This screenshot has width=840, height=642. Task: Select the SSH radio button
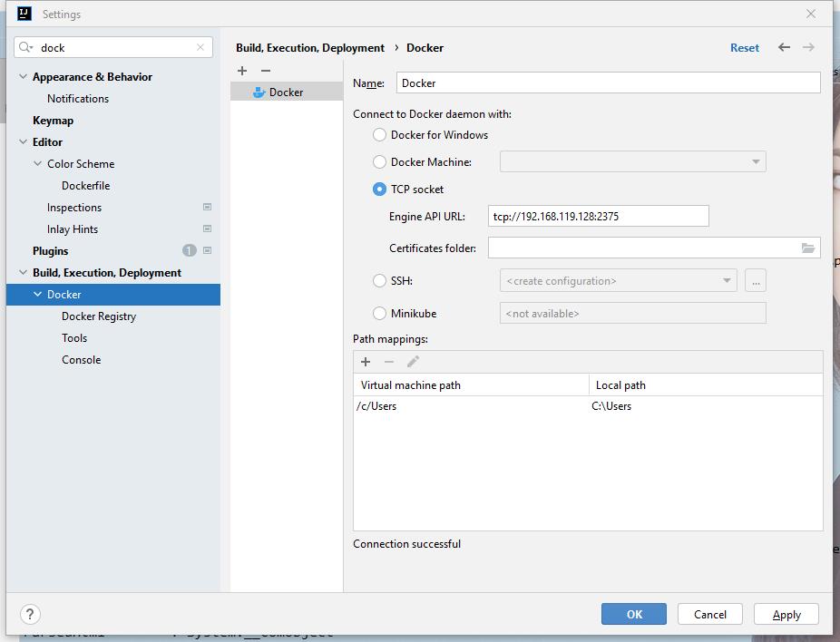click(379, 280)
